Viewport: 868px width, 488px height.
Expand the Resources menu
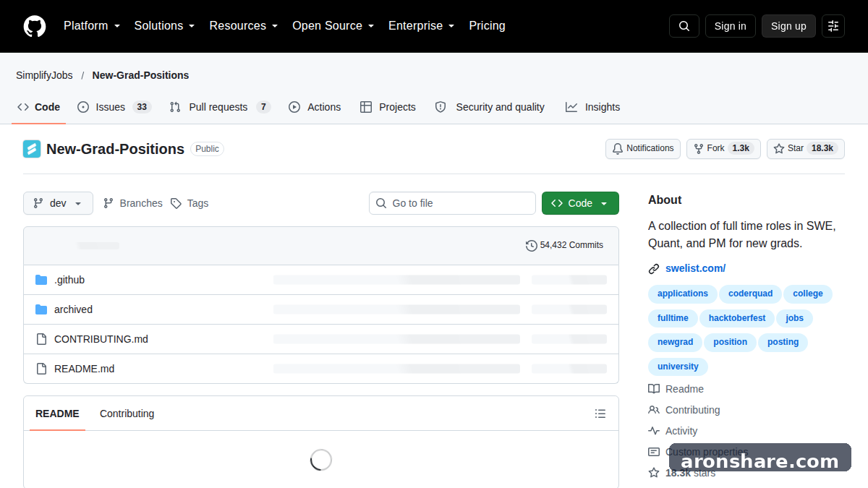pos(244,26)
